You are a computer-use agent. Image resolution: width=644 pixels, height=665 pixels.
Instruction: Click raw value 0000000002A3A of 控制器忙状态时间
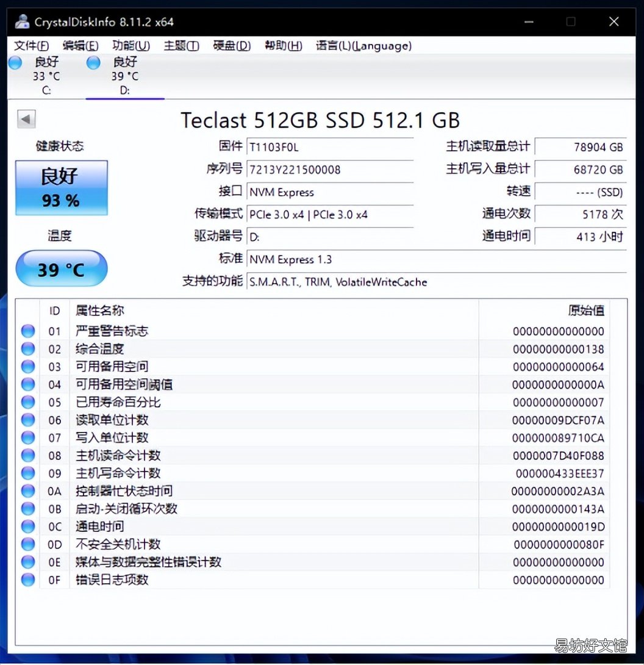coord(558,491)
